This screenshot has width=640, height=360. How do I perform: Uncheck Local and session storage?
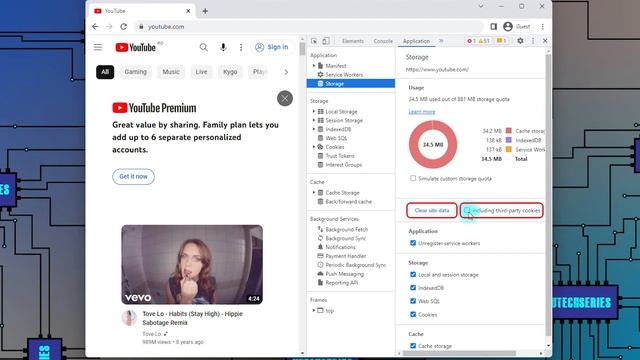(x=413, y=275)
